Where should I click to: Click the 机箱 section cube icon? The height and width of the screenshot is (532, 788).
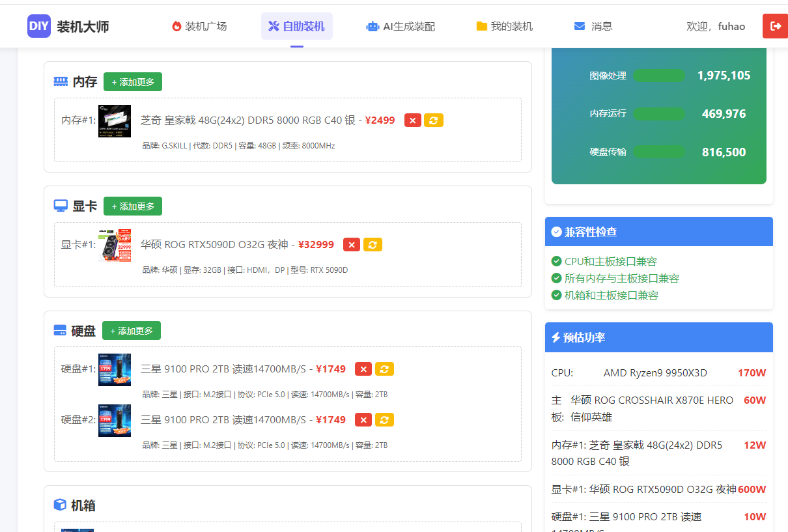[60, 505]
